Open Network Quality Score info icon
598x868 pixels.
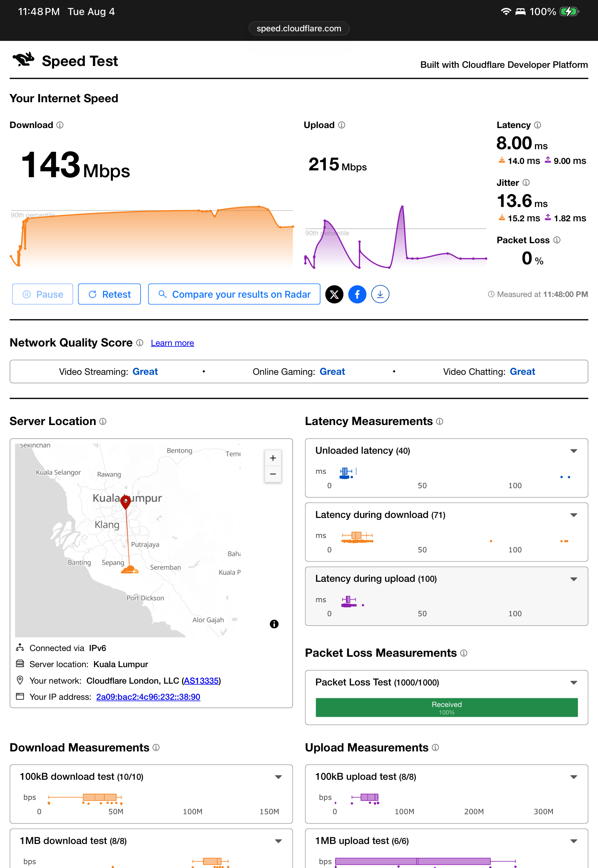click(140, 343)
